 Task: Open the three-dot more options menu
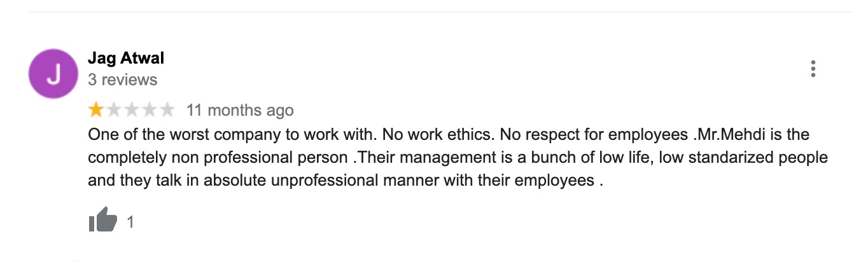coord(813,69)
